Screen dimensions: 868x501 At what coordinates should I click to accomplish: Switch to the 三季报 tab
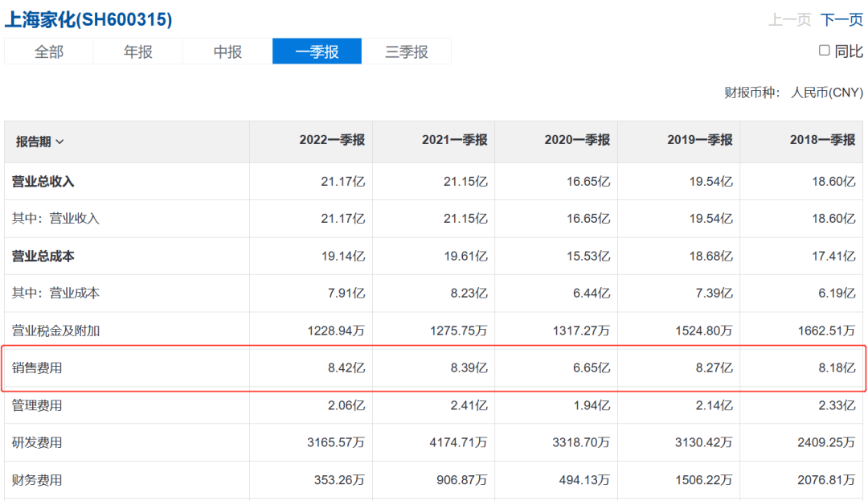(406, 51)
